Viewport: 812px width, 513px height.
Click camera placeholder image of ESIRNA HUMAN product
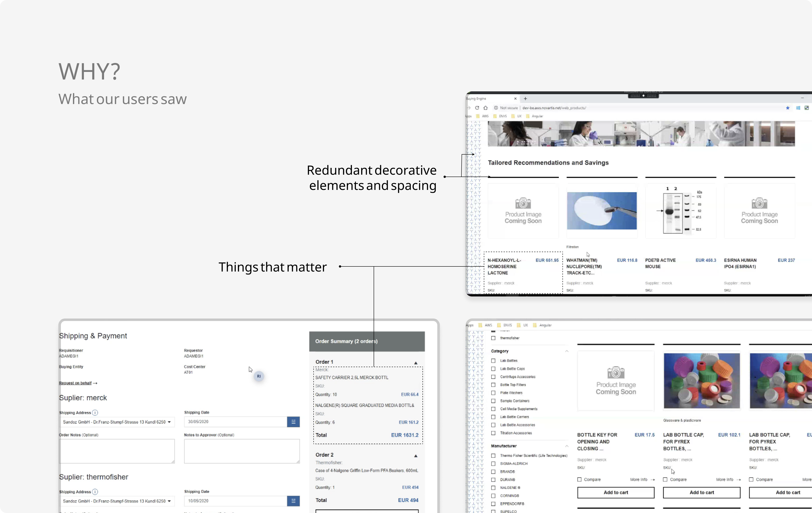(759, 211)
